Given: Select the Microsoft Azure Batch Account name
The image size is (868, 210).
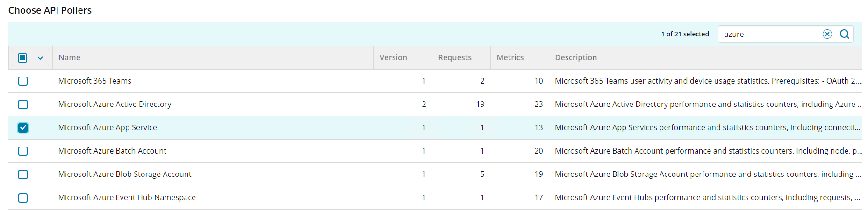Looking at the screenshot, I should pos(112,151).
